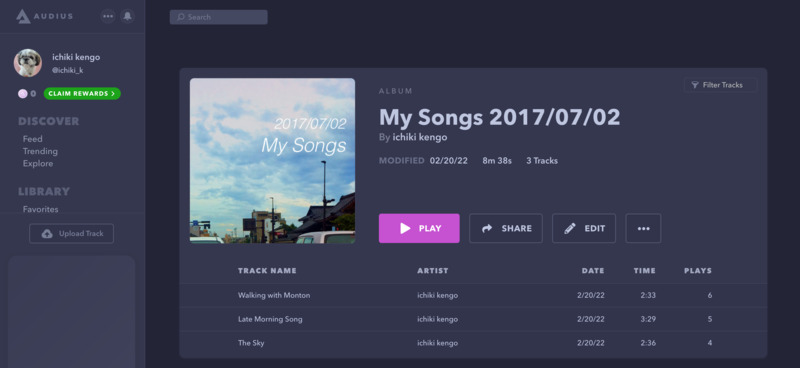This screenshot has width=800, height=368.
Task: Click duration 2:33
Action: click(648, 296)
